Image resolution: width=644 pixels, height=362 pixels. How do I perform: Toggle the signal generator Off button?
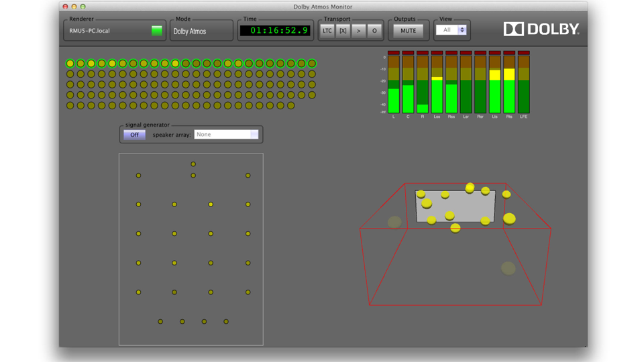[134, 135]
